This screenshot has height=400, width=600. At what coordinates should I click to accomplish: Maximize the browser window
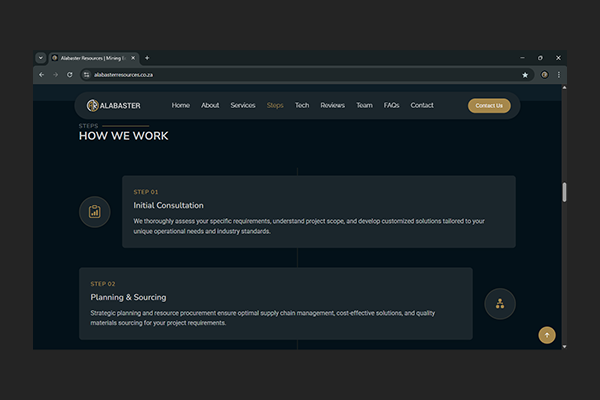pyautogui.click(x=540, y=58)
